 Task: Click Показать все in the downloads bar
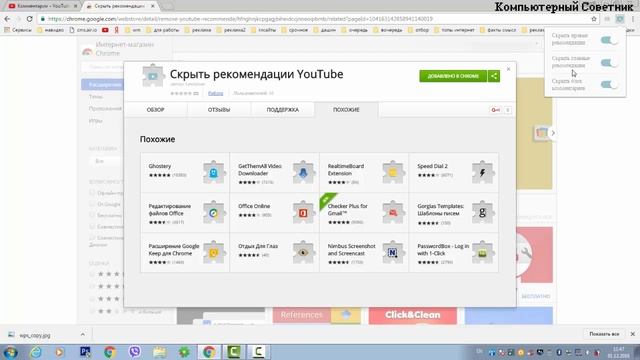click(604, 334)
